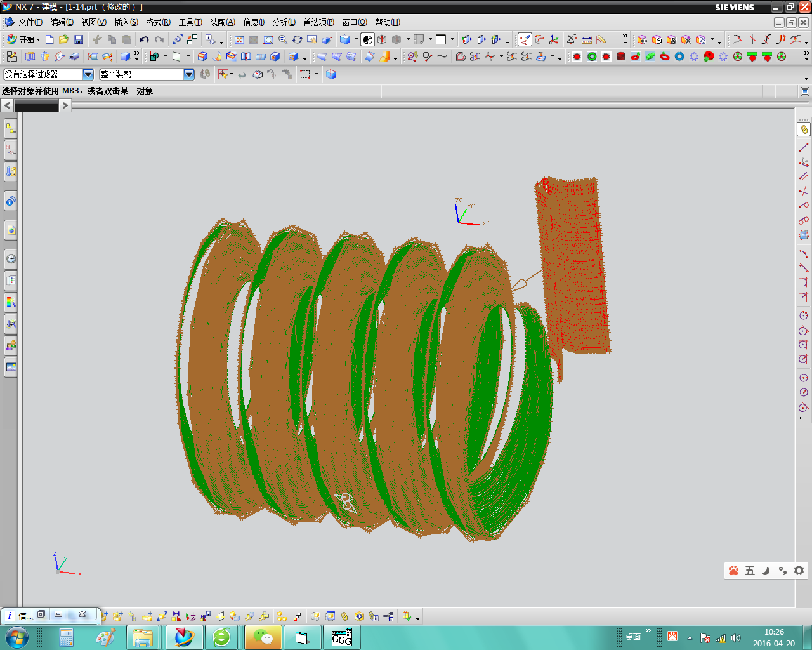Viewport: 812px width, 650px height.
Task: Toggle the Wubi input method indicator
Action: (750, 571)
